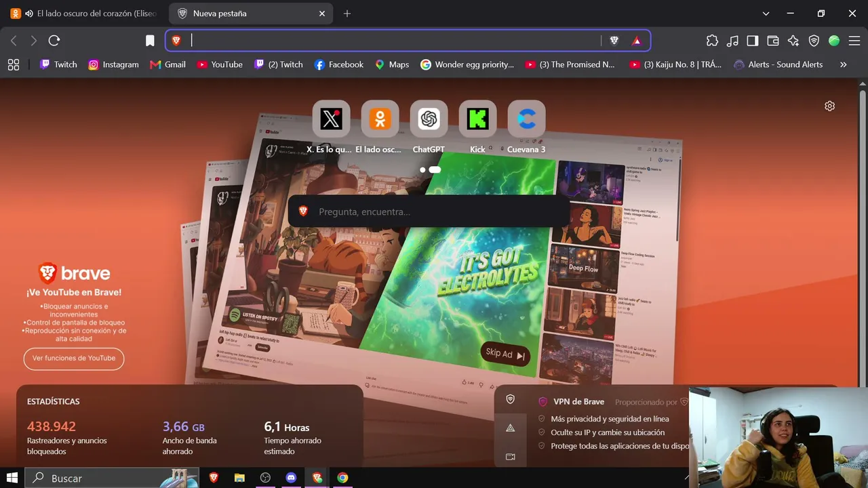Open File Explorer from the taskbar

point(239,478)
